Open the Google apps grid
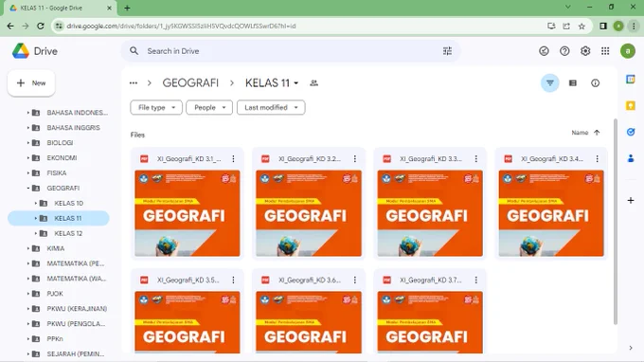The width and height of the screenshot is (644, 362). 605,51
